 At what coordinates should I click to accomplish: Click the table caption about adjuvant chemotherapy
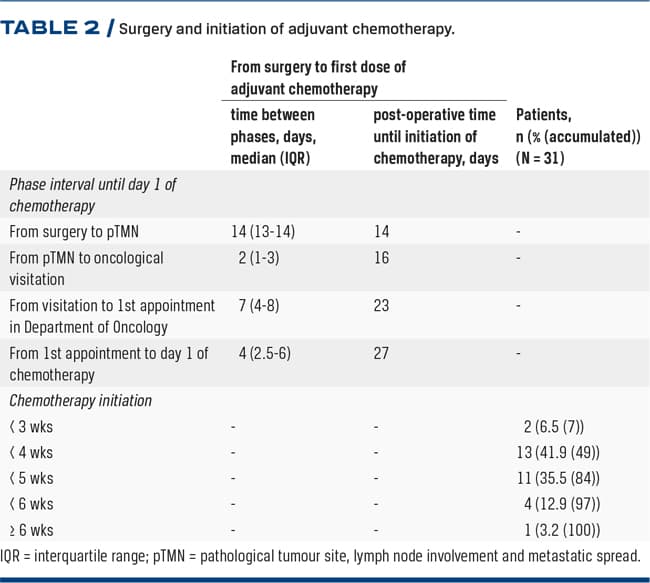tap(286, 28)
